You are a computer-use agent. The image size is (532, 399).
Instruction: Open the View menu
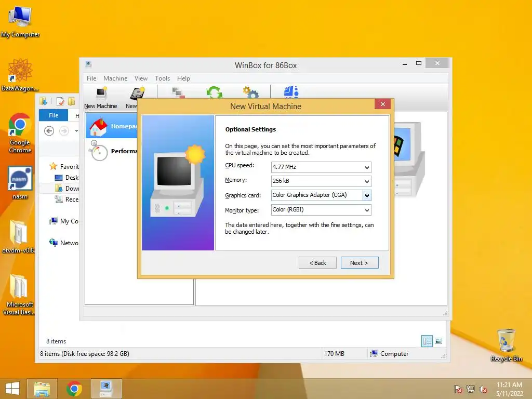click(141, 78)
